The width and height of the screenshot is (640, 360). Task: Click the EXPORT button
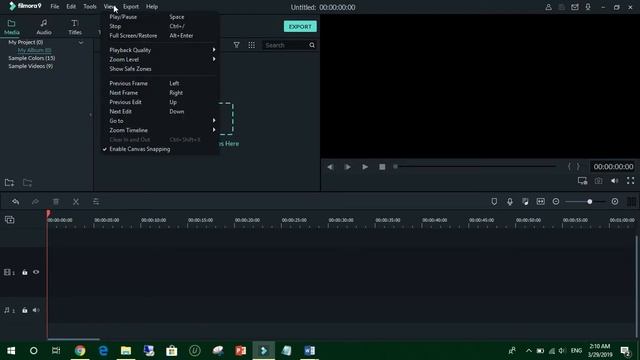tap(300, 27)
